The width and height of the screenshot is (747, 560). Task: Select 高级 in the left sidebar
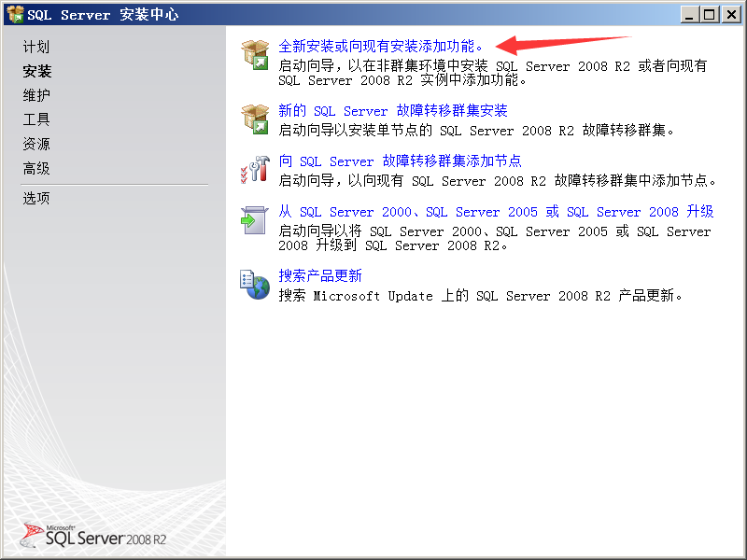click(x=36, y=168)
